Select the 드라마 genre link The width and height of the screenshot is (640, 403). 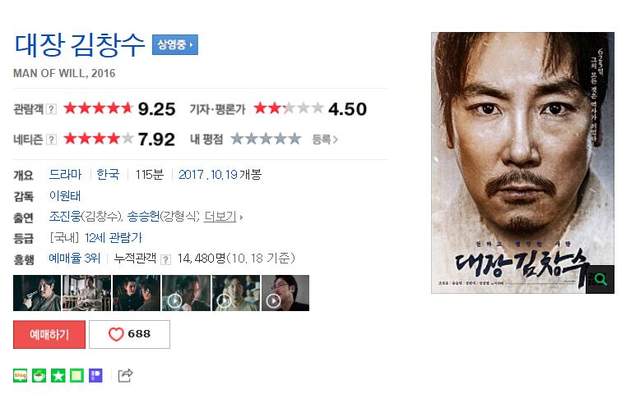click(65, 174)
